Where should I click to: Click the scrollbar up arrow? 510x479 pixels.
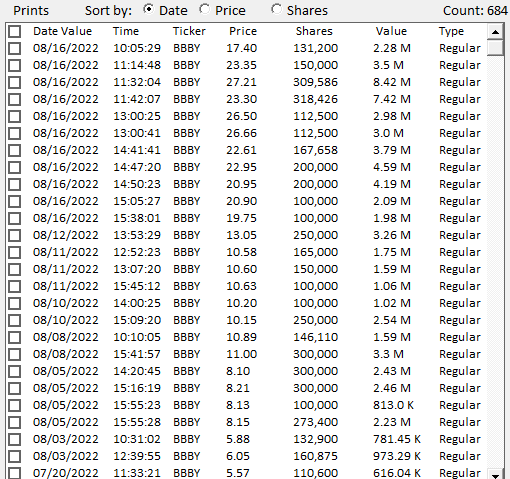click(x=495, y=32)
